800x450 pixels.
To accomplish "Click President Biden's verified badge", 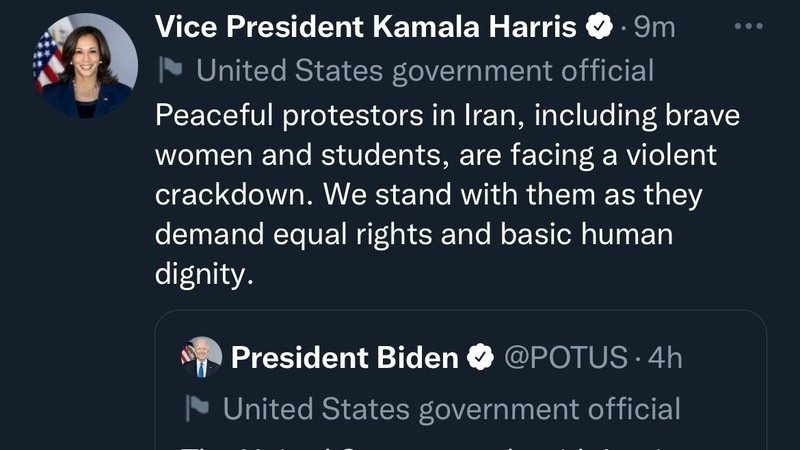I will [481, 357].
